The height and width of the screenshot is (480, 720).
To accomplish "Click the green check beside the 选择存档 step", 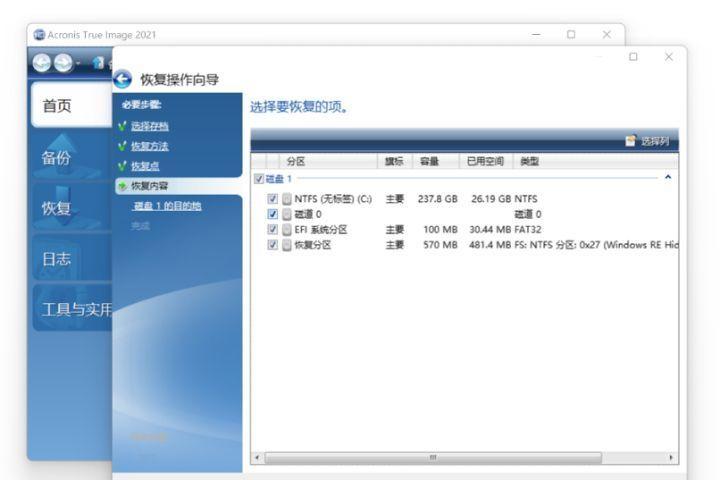I will pyautogui.click(x=122, y=126).
